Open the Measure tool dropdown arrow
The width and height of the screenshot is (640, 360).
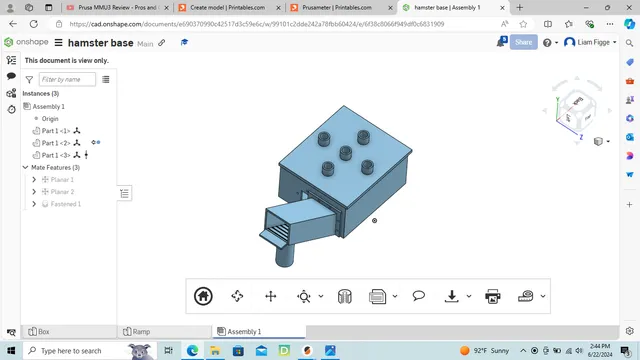click(543, 296)
